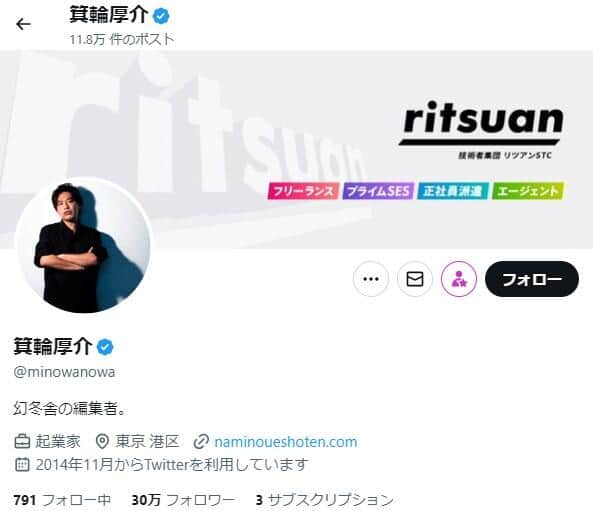Open the circular profile photo
Image resolution: width=593 pixels, height=511 pixels.
[83, 245]
